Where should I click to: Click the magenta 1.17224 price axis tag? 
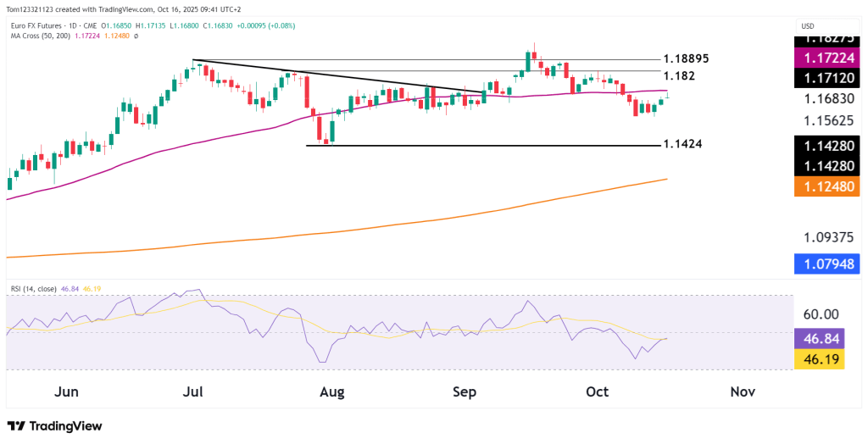[x=831, y=57]
